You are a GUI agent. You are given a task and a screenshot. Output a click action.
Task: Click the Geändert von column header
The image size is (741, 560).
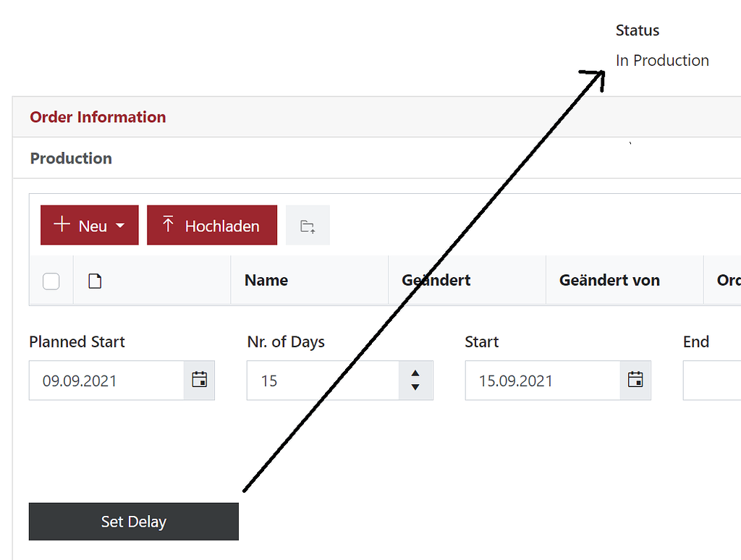pos(609,281)
